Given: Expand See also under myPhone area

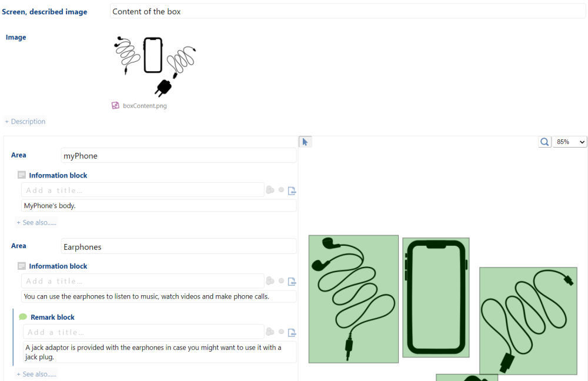Looking at the screenshot, I should [36, 222].
